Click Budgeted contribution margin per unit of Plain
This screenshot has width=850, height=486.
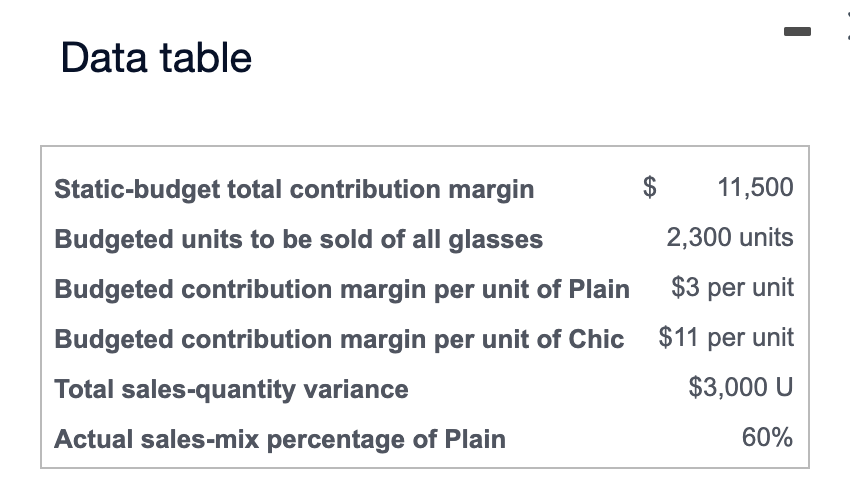(342, 289)
